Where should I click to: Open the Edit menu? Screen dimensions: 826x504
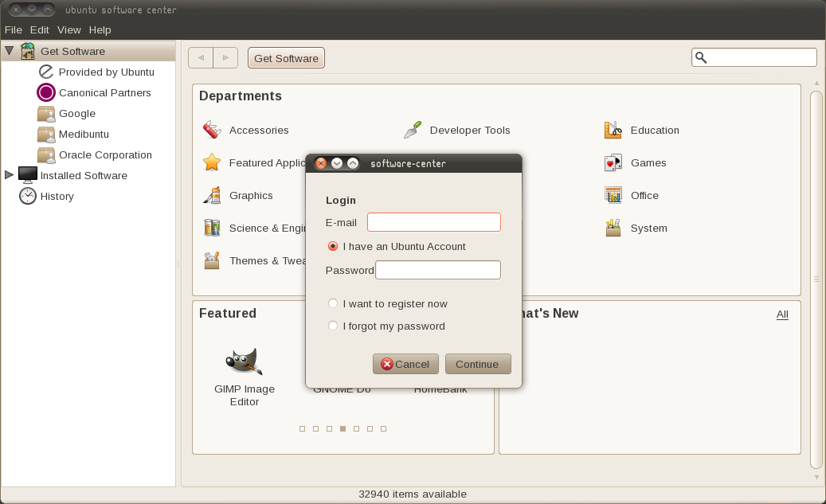point(40,30)
